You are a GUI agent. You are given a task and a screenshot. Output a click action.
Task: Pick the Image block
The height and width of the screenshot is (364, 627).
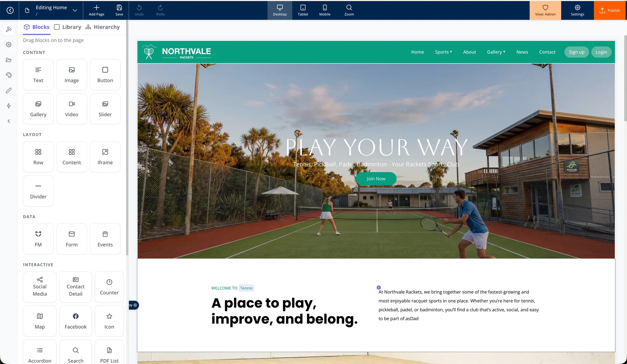pyautogui.click(x=71, y=75)
